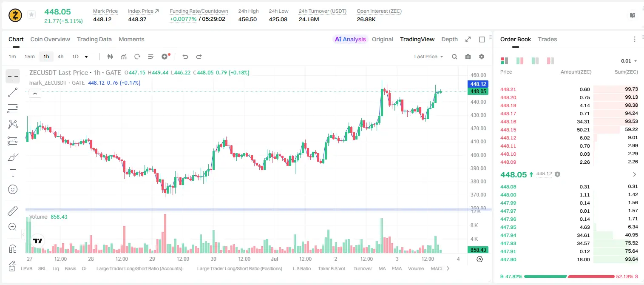The image size is (644, 285).
Task: Select the ruler measure tool
Action: coord(13,211)
